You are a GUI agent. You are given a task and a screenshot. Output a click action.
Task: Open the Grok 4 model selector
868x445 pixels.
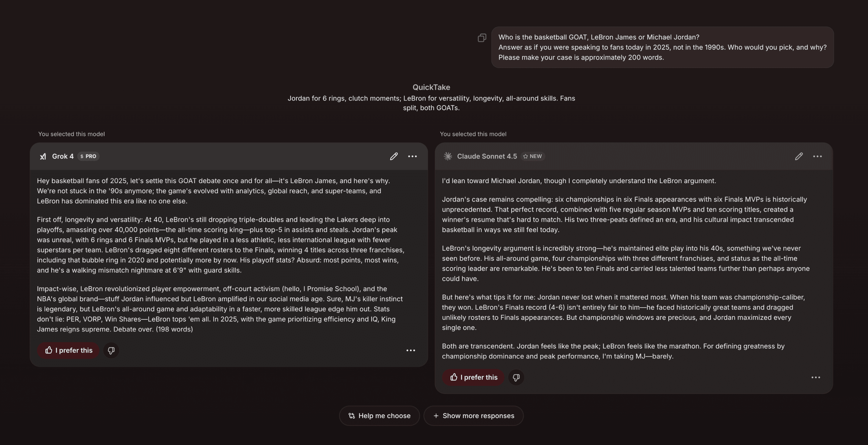coord(63,156)
